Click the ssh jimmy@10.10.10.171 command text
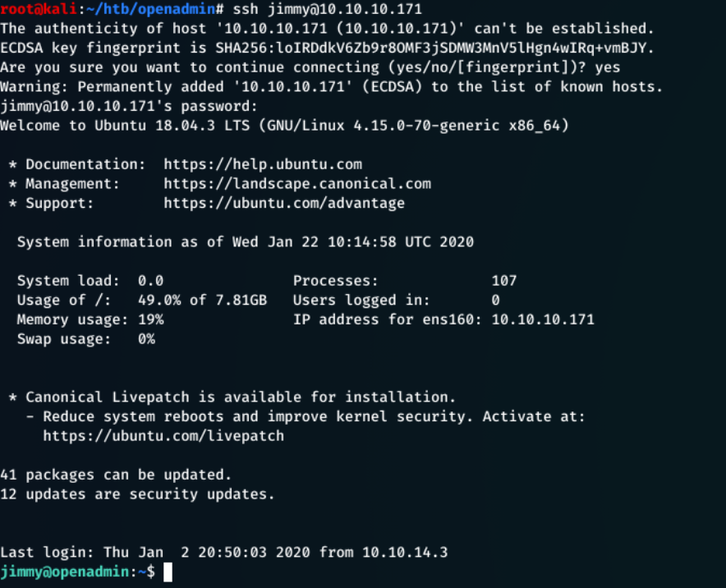This screenshot has height=588, width=726. point(345,9)
